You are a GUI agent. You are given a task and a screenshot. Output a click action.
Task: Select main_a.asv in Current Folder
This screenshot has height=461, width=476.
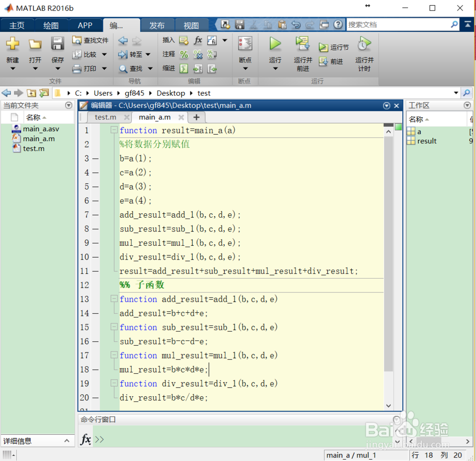tap(41, 129)
